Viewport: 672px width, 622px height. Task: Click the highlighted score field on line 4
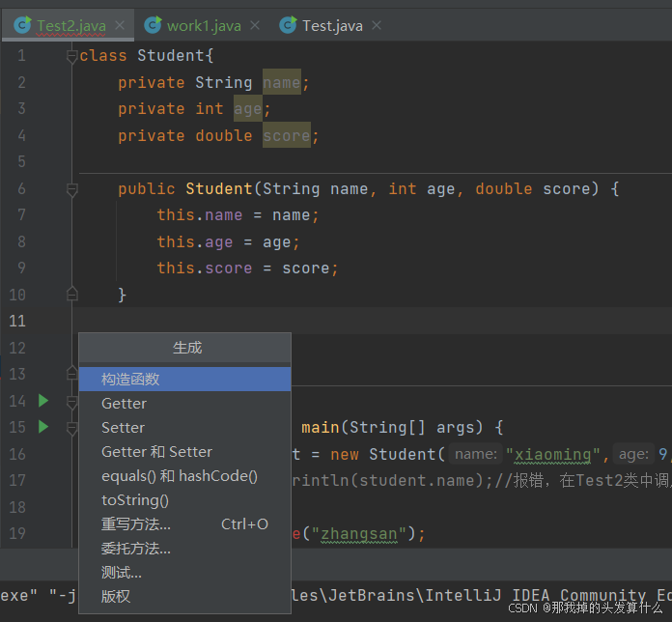(x=287, y=135)
